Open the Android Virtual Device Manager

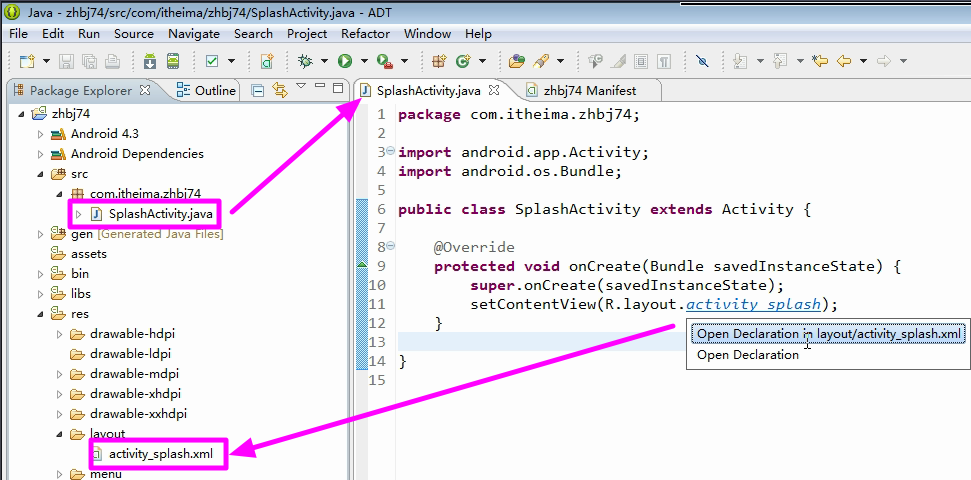pos(172,61)
